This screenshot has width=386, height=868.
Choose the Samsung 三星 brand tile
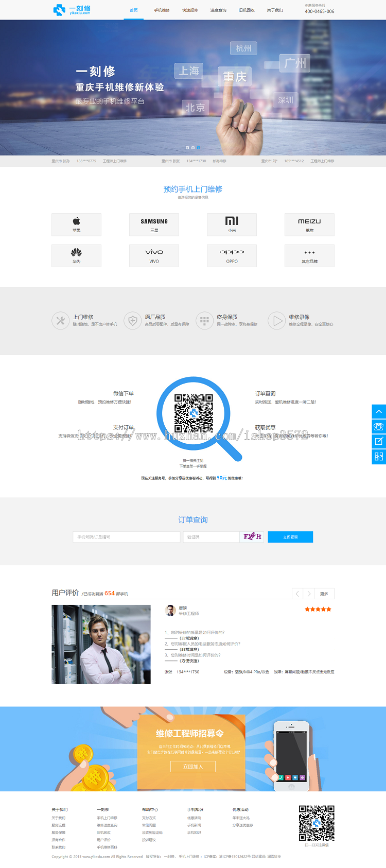(x=154, y=224)
